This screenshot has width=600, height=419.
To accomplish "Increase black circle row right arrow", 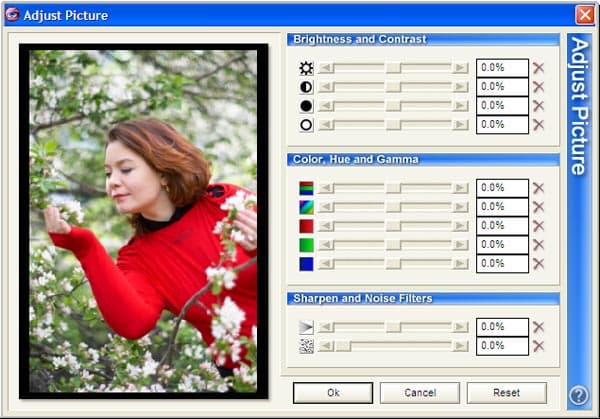I will [460, 106].
